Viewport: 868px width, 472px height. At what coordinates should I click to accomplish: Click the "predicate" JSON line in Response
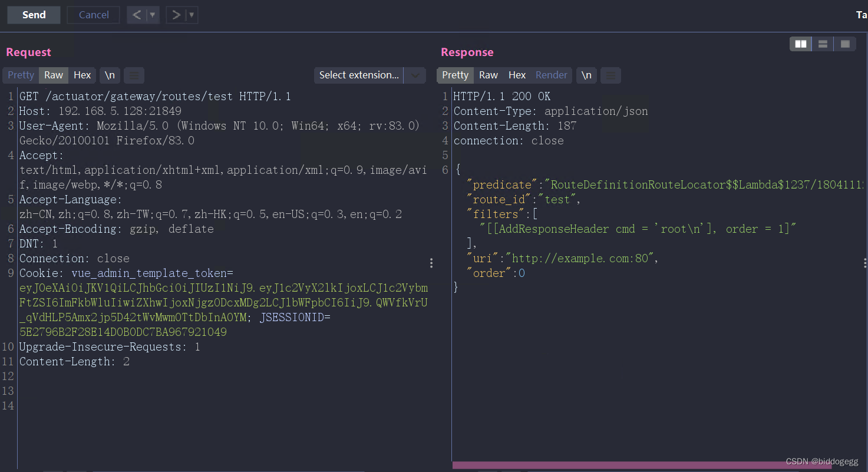(x=665, y=184)
